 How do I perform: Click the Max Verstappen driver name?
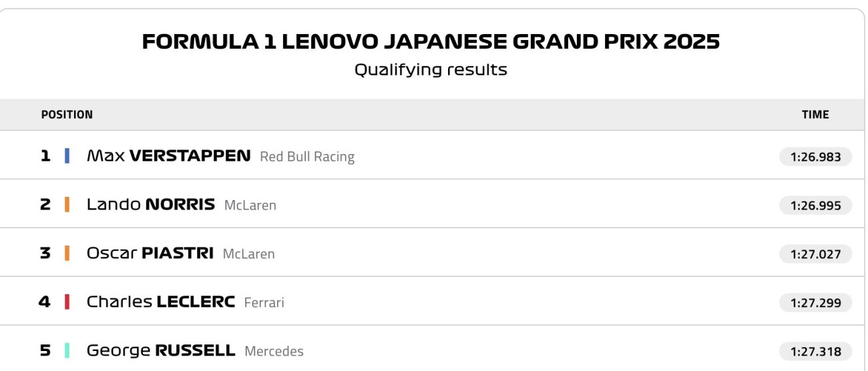click(168, 156)
